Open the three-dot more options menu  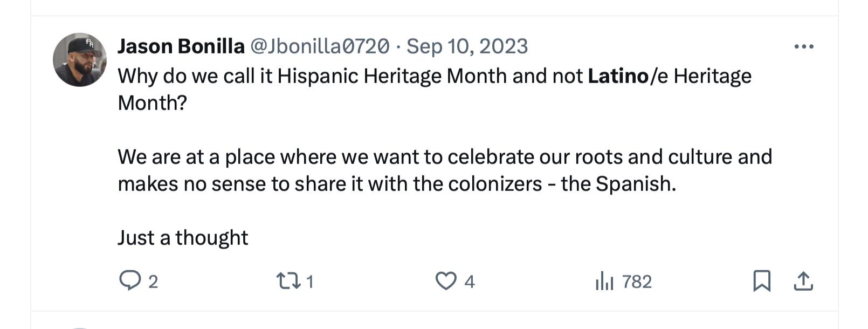pos(803,47)
